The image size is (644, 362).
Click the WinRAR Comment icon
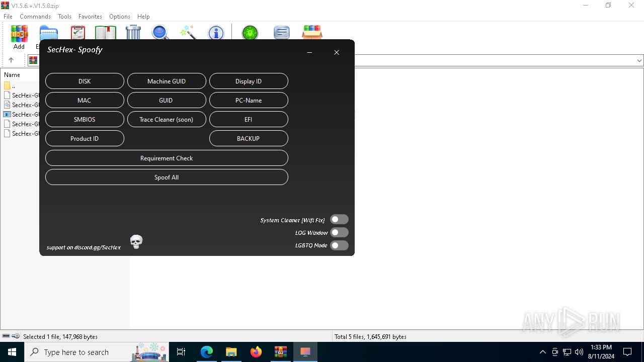282,32
